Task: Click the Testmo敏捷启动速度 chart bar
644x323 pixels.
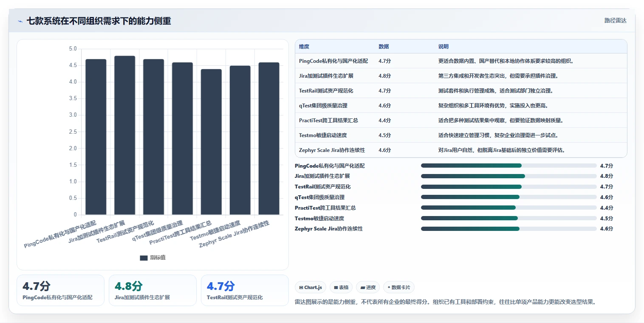Action: 240,140
